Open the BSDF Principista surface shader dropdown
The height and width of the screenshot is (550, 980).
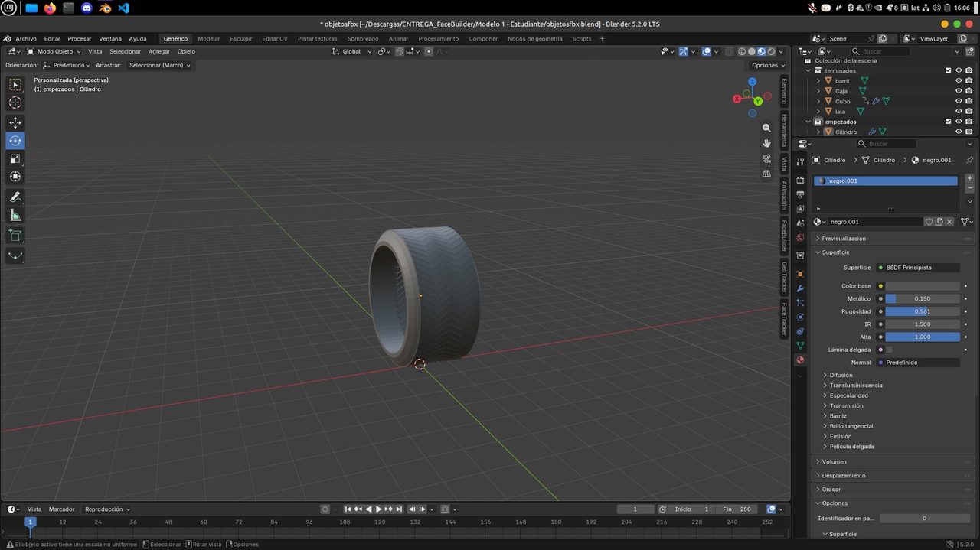[917, 268]
